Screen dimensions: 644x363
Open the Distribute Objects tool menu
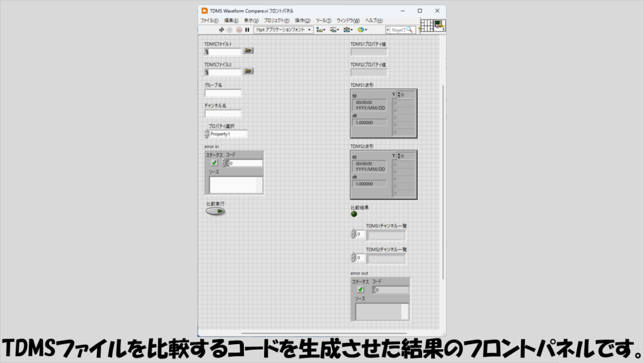pos(335,30)
